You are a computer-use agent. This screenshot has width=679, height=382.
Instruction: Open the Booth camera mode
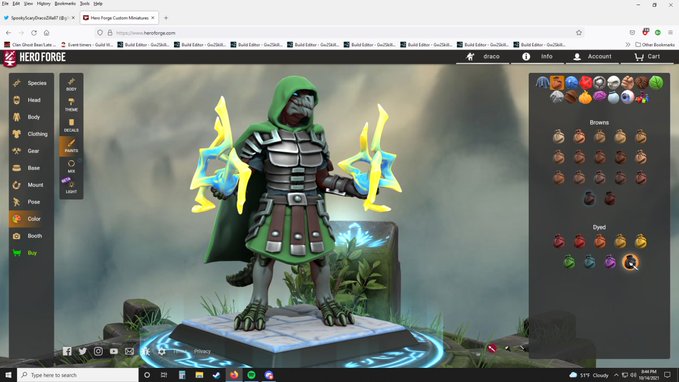[31, 236]
